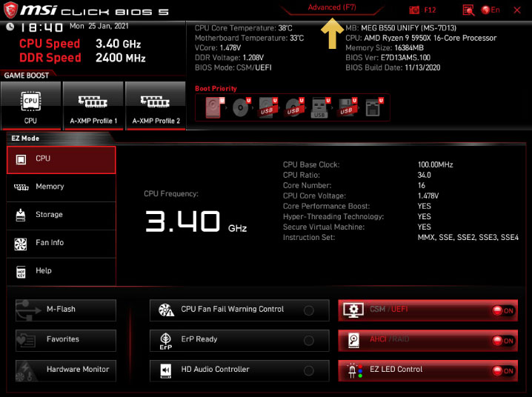The width and height of the screenshot is (532, 397).
Task: Activate A-XMP Profile 1
Action: point(93,105)
